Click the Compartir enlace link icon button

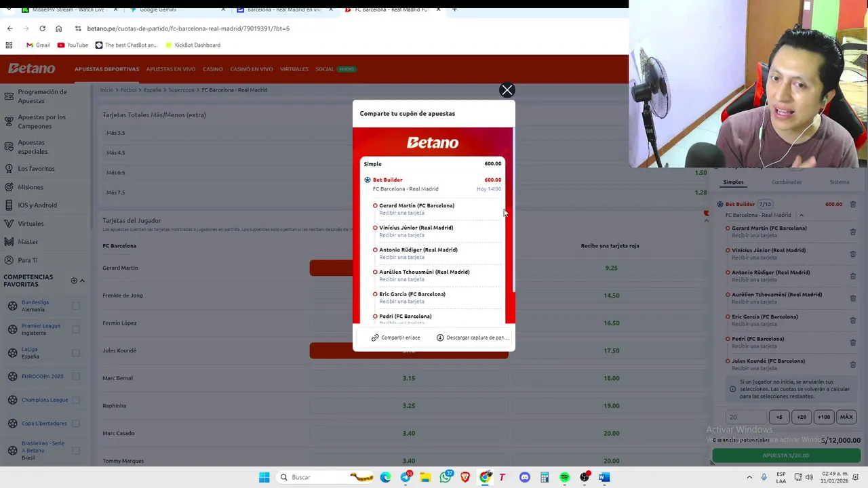click(396, 338)
